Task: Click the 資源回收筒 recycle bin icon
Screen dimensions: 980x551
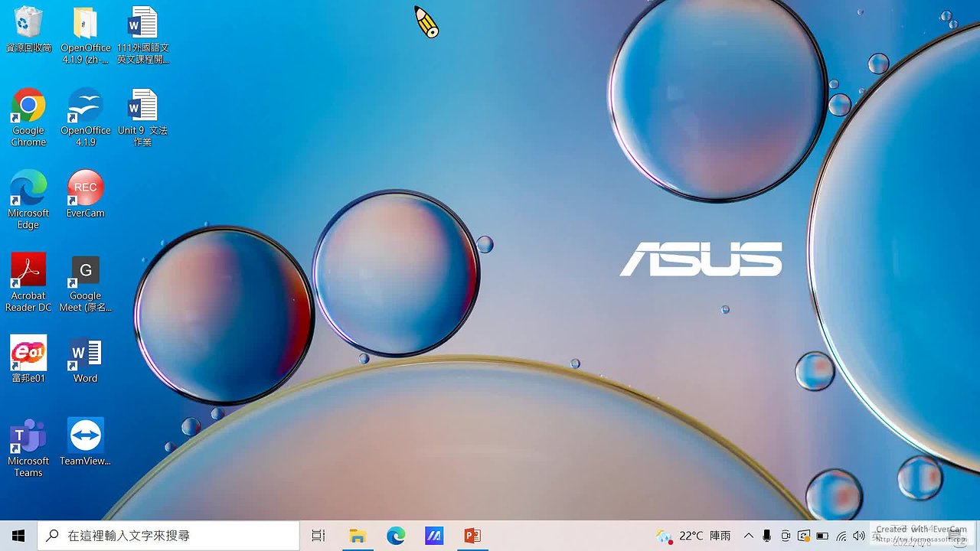Action: pyautogui.click(x=28, y=23)
